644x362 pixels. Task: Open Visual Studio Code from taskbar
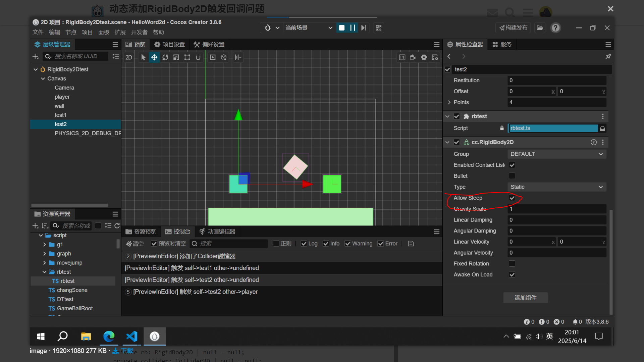click(132, 336)
